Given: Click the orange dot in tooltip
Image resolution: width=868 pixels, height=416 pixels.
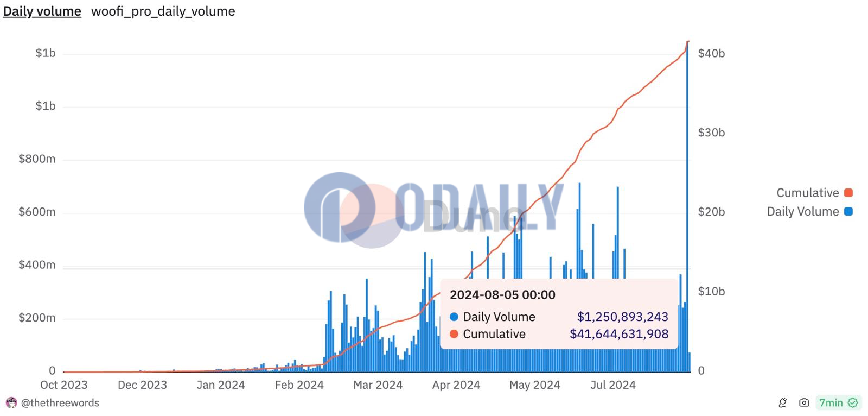Looking at the screenshot, I should (454, 334).
